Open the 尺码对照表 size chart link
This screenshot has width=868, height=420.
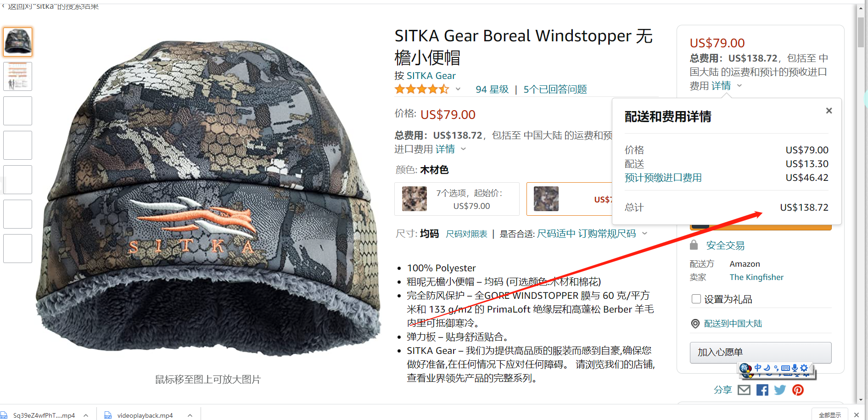(x=466, y=234)
